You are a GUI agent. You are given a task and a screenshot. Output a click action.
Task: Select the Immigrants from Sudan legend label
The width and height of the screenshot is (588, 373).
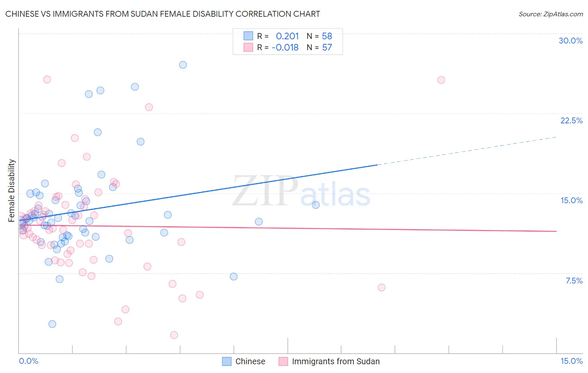pyautogui.click(x=336, y=361)
